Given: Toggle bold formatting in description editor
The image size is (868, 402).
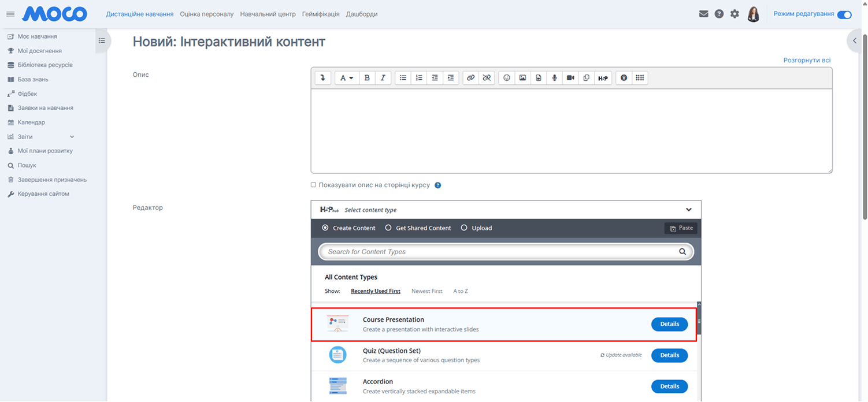Looking at the screenshot, I should pos(367,78).
